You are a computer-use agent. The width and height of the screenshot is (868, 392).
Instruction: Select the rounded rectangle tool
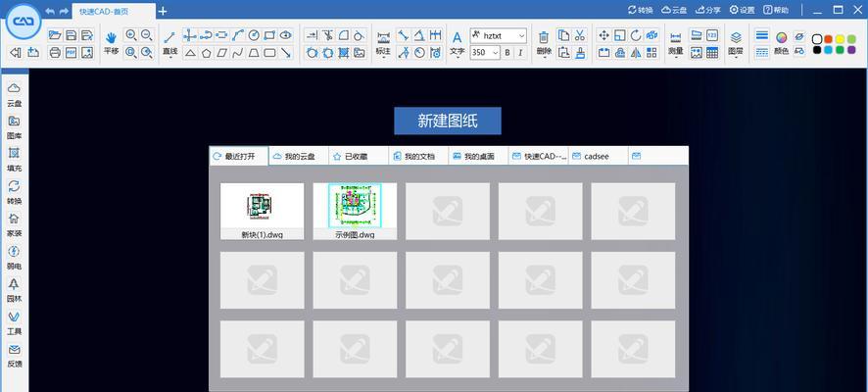point(269,53)
